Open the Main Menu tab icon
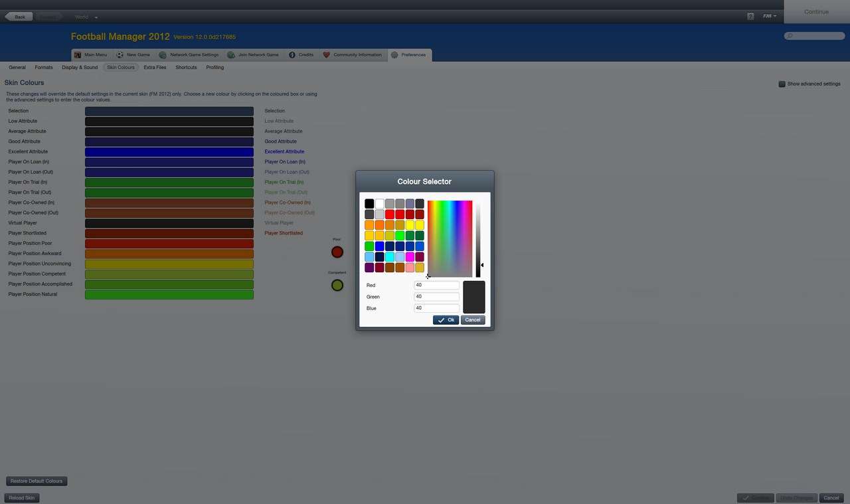The image size is (850, 504). [x=78, y=55]
